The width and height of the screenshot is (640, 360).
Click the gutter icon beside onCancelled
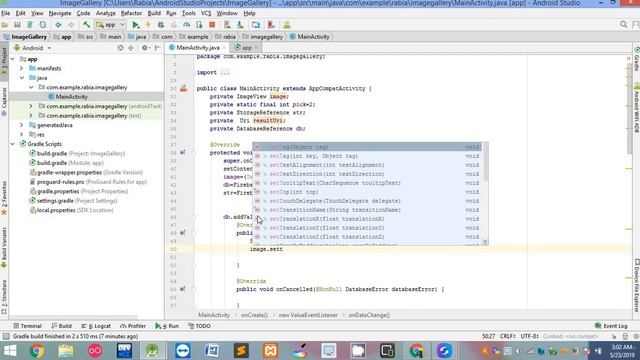click(x=183, y=289)
